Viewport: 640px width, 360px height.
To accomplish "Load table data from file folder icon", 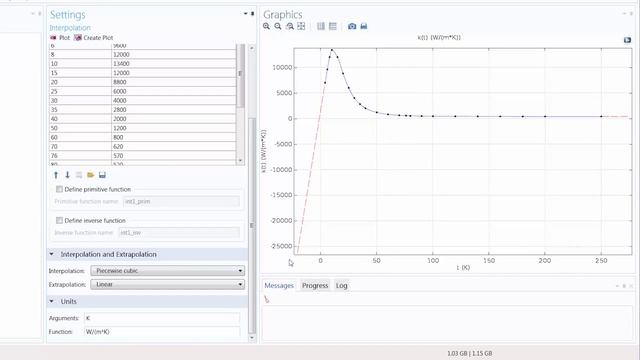I will tap(91, 175).
